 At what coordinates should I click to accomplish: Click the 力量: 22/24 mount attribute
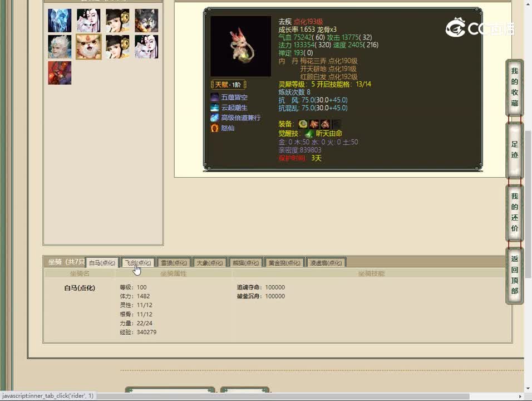coord(136,323)
